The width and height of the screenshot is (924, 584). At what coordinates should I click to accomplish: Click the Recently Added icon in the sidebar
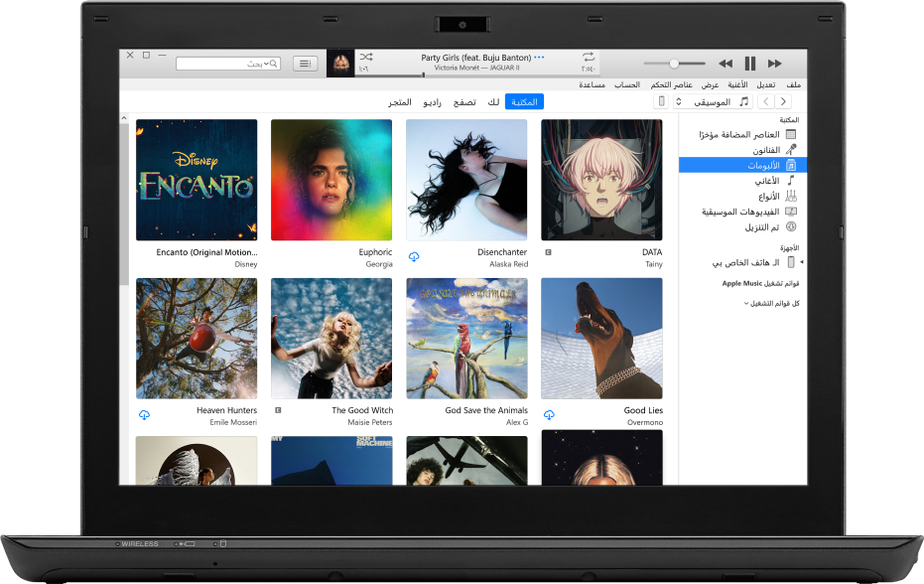click(791, 135)
